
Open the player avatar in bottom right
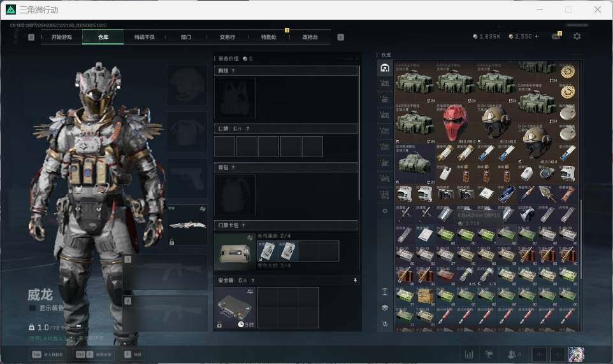[576, 354]
